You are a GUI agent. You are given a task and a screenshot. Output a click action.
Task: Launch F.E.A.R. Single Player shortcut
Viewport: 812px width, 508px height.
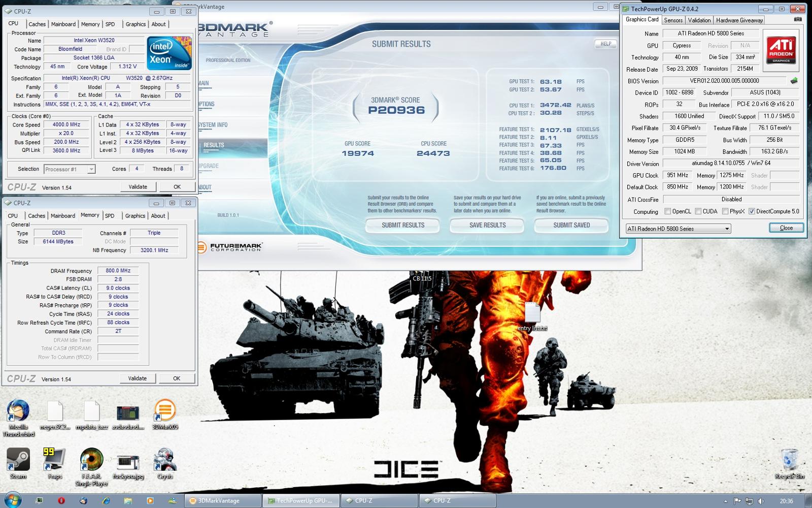(92, 467)
